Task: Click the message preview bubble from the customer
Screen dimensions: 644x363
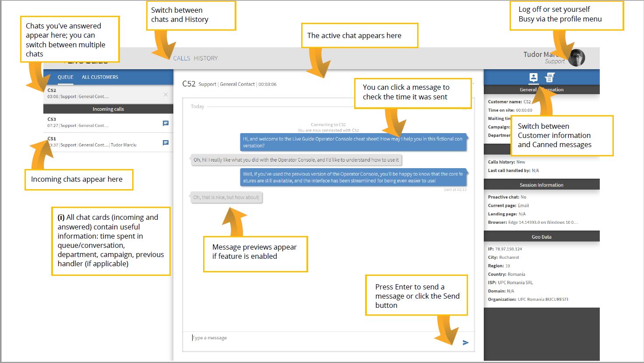Action: 226,197
